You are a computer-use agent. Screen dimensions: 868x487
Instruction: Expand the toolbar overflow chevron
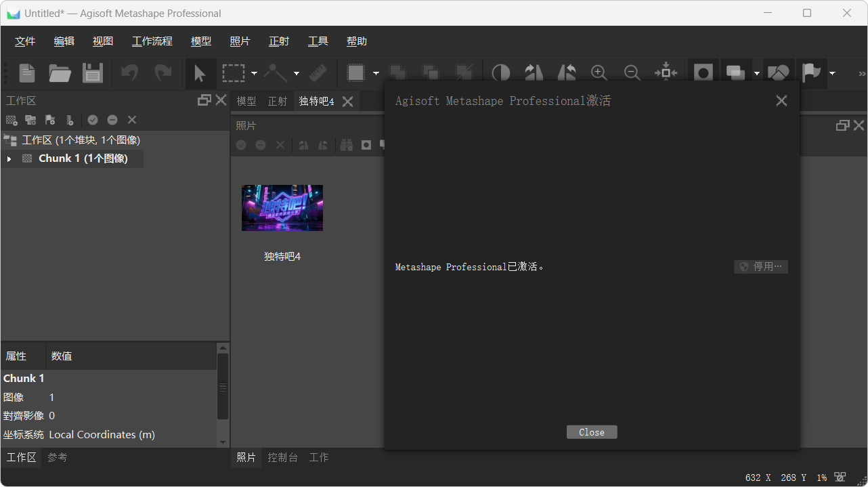[x=861, y=73]
